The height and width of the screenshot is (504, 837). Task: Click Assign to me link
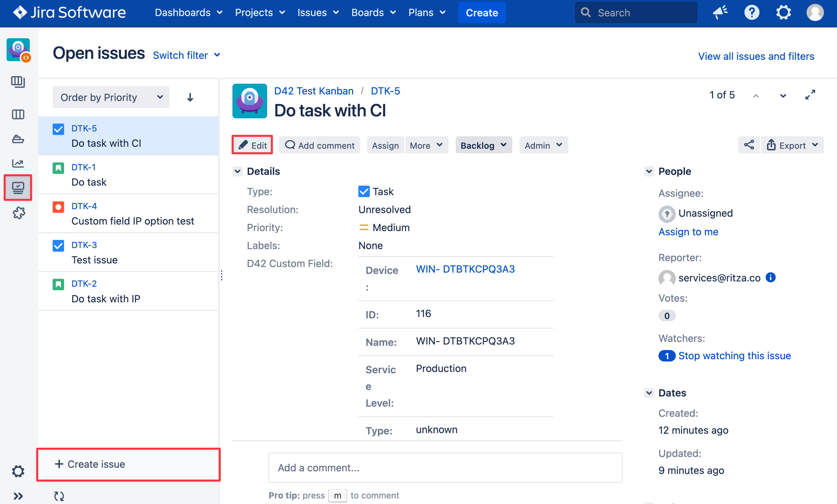coord(688,232)
